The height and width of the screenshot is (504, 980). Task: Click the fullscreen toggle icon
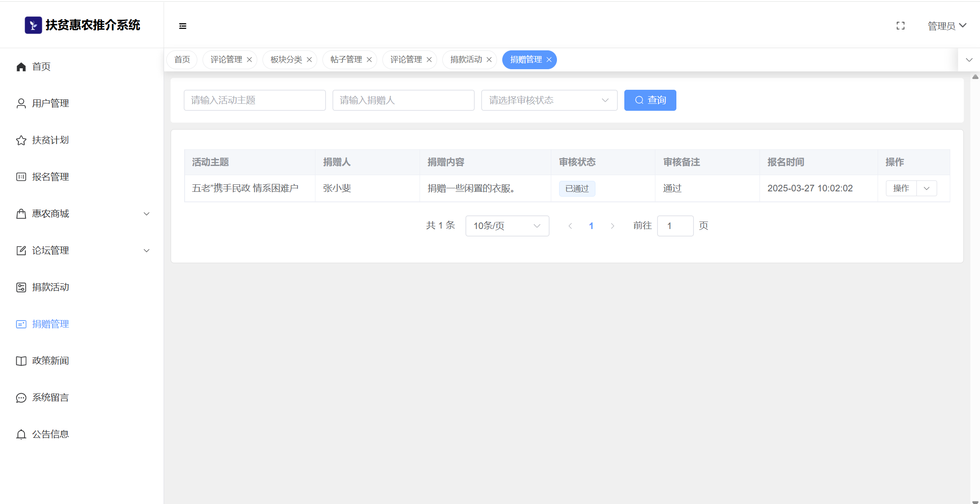point(900,26)
